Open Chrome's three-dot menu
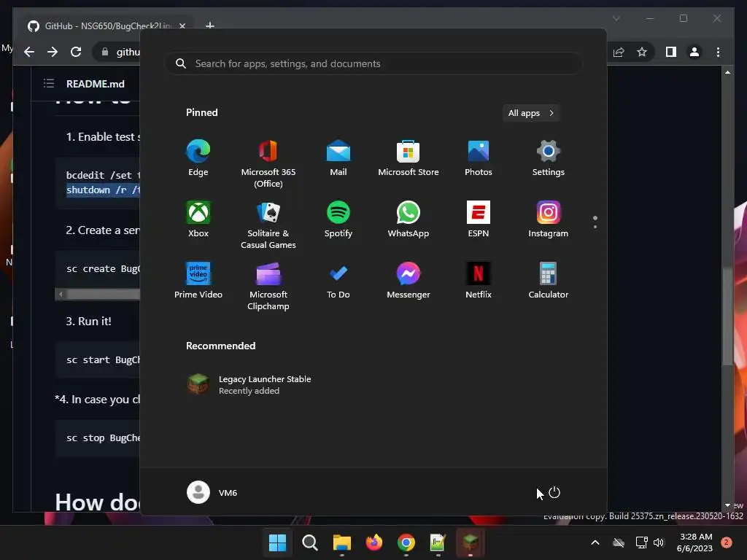 point(718,52)
